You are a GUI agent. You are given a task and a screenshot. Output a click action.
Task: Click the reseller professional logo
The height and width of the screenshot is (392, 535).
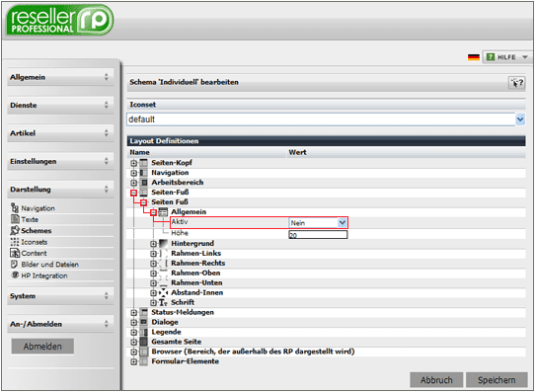[59, 21]
